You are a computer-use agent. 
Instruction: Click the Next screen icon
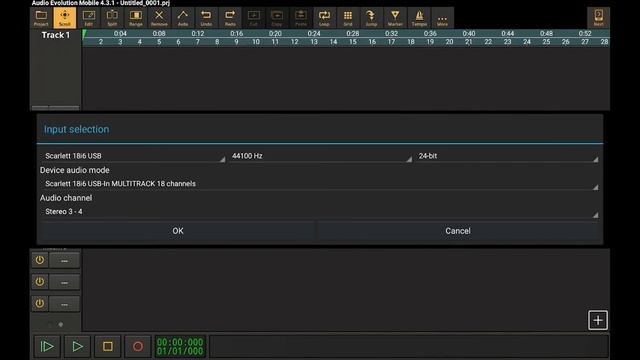pos(598,18)
